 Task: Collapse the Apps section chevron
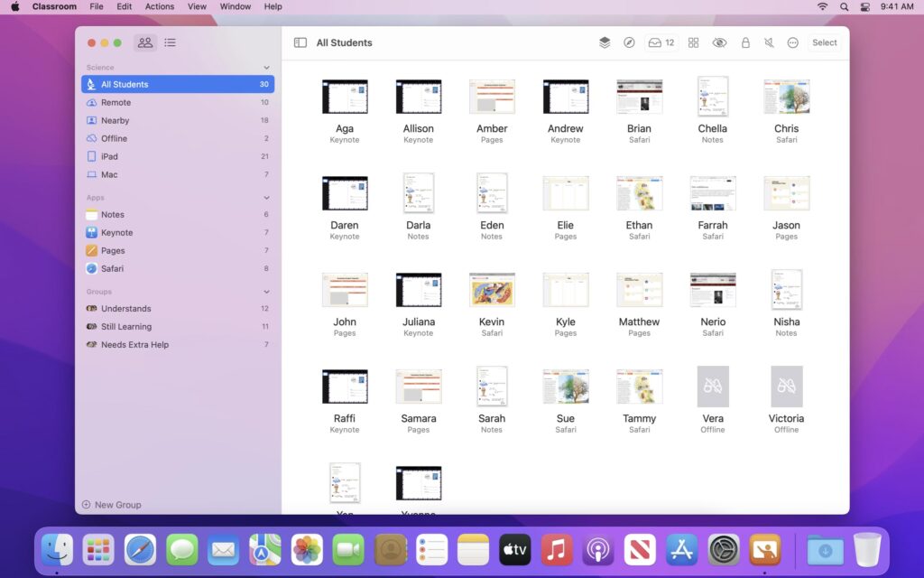(x=266, y=198)
